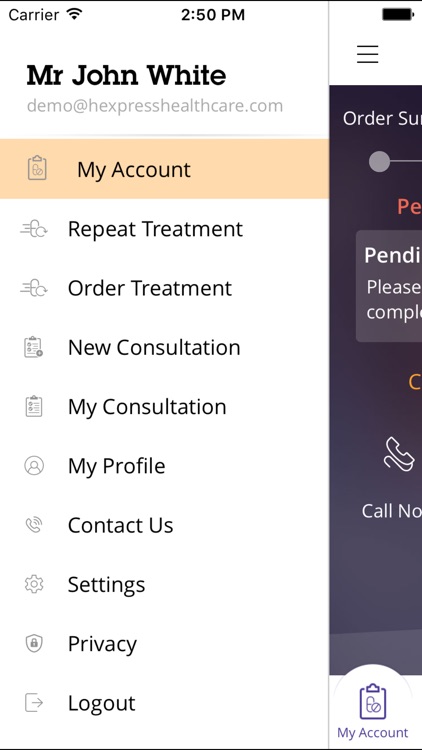Tap the Call Now phone handset icon
This screenshot has height=750, width=422.
pos(400,454)
